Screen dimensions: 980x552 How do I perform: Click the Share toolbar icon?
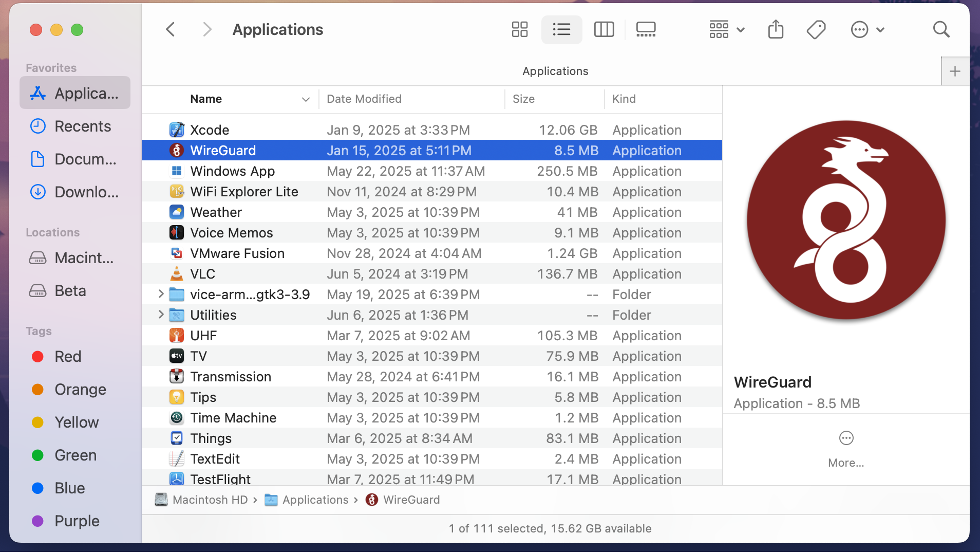pyautogui.click(x=776, y=29)
